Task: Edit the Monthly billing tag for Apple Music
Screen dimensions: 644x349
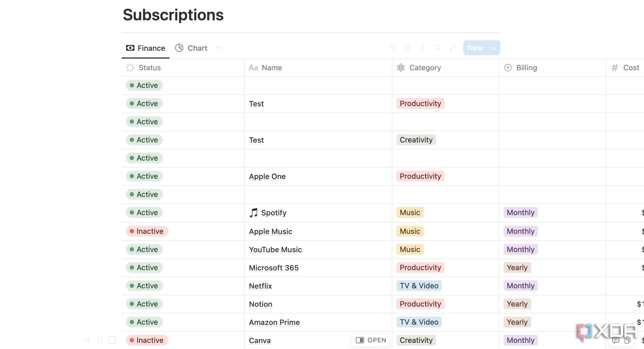Action: point(520,231)
